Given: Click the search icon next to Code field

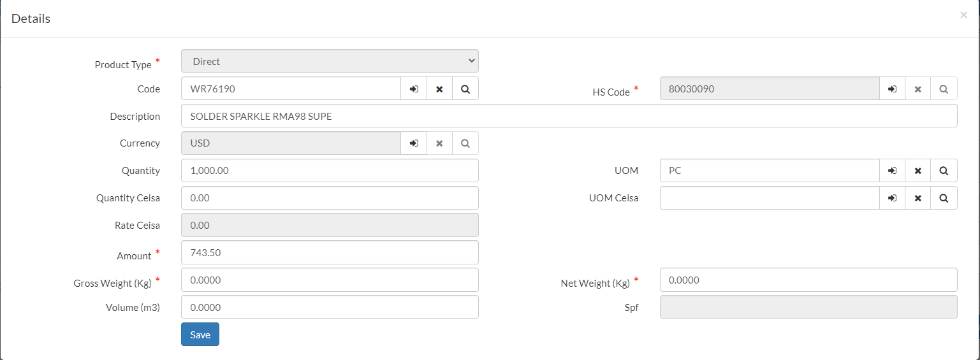Looking at the screenshot, I should coord(465,89).
